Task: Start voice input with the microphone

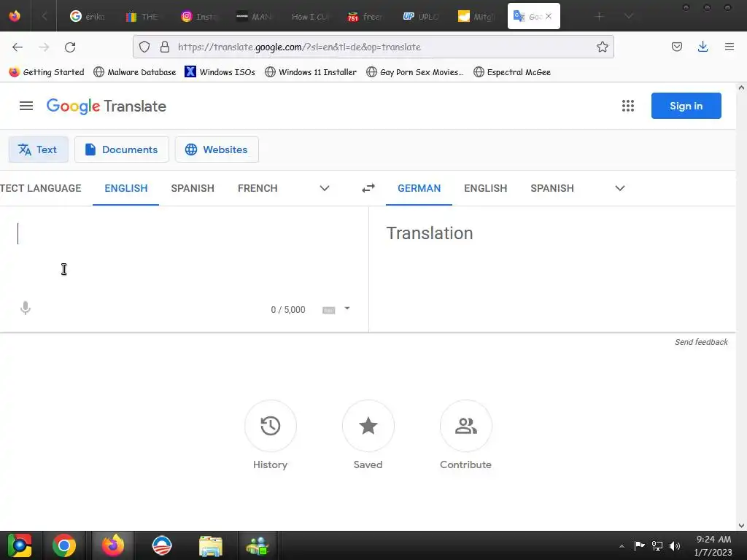Action: tap(26, 308)
